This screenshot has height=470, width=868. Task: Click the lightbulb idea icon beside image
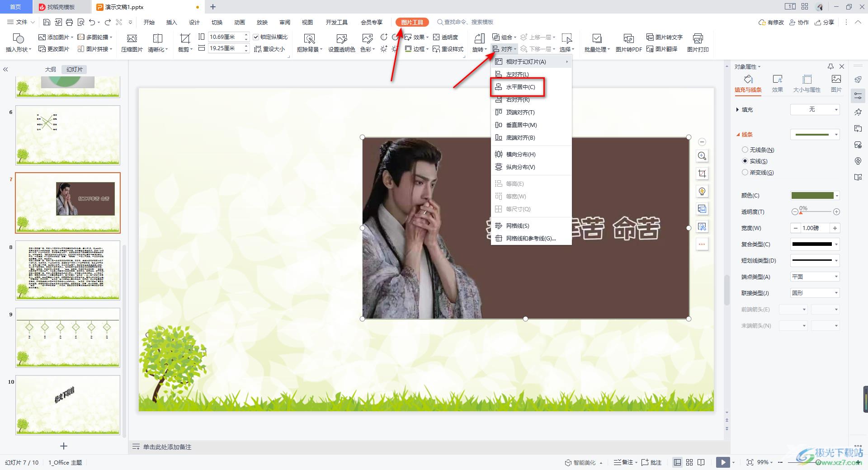(x=702, y=191)
